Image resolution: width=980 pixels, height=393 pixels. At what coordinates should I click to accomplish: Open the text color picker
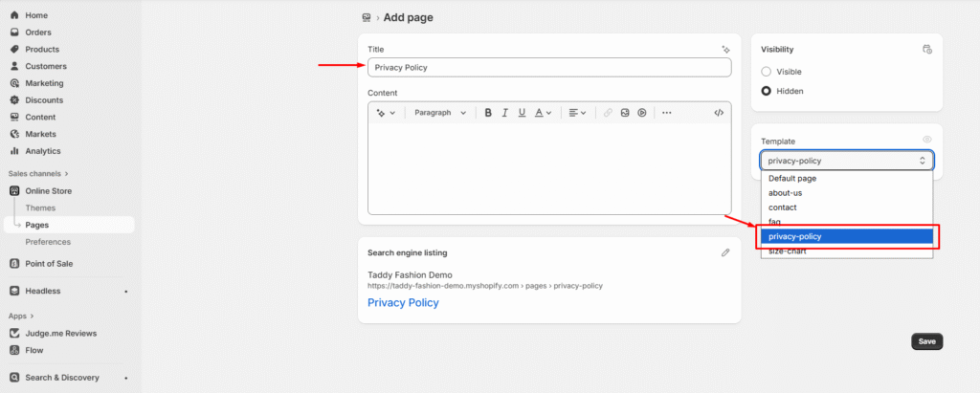(x=543, y=113)
